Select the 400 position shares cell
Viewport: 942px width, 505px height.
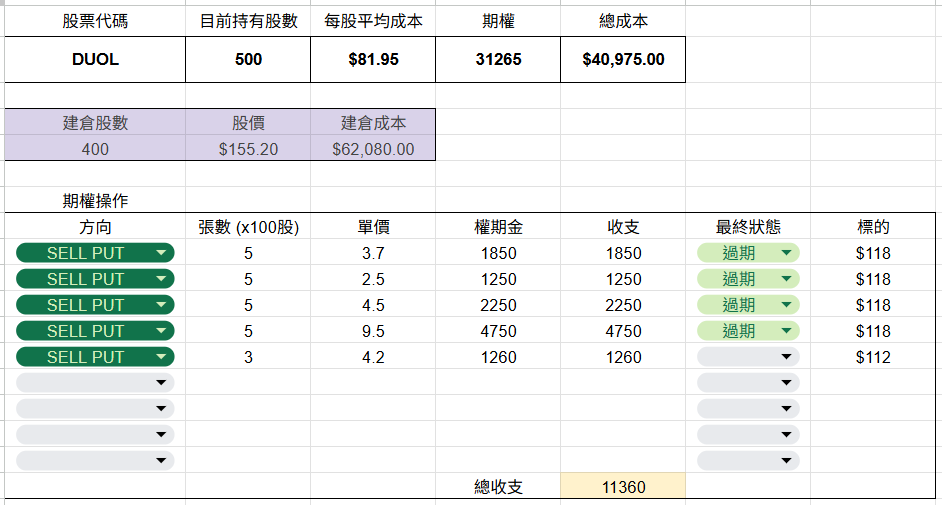[x=95, y=148]
